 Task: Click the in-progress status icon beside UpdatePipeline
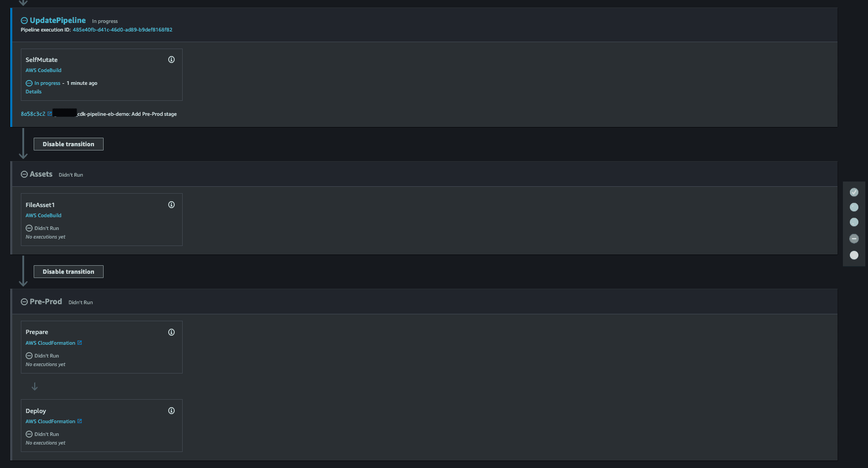coord(24,20)
